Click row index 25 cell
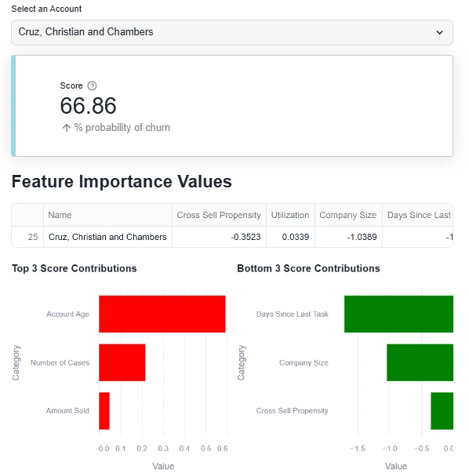Screen dimensions: 469x476 [x=27, y=237]
